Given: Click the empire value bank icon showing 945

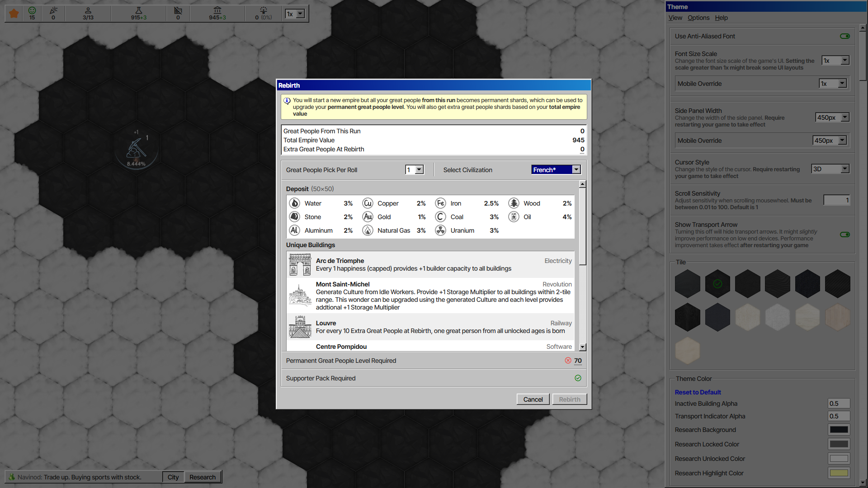Looking at the screenshot, I should pyautogui.click(x=217, y=10).
